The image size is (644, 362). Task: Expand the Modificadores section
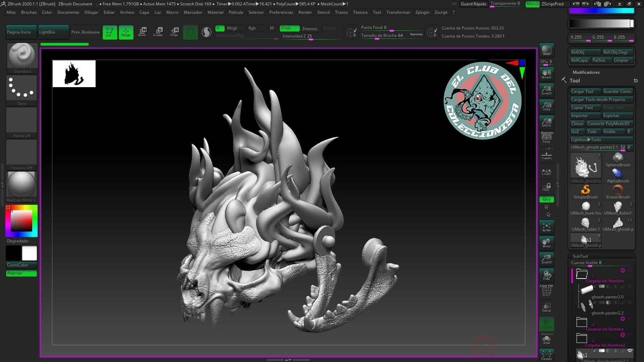click(586, 72)
